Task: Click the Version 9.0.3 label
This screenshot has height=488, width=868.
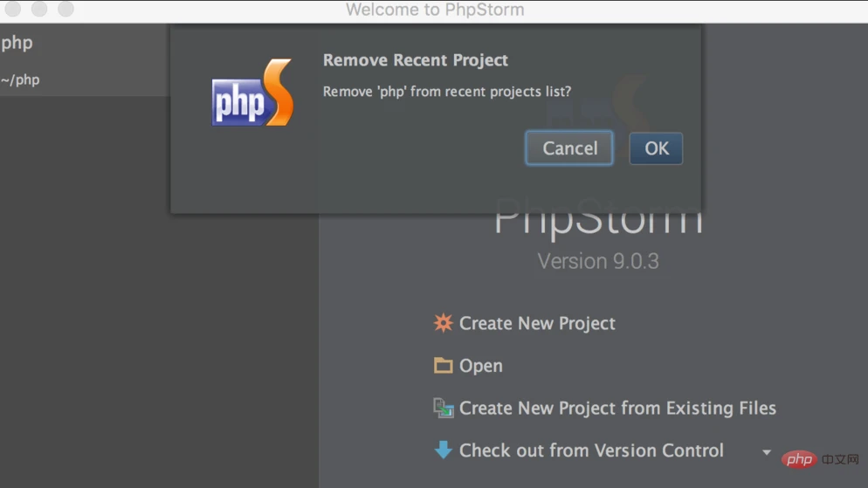Action: [x=598, y=261]
